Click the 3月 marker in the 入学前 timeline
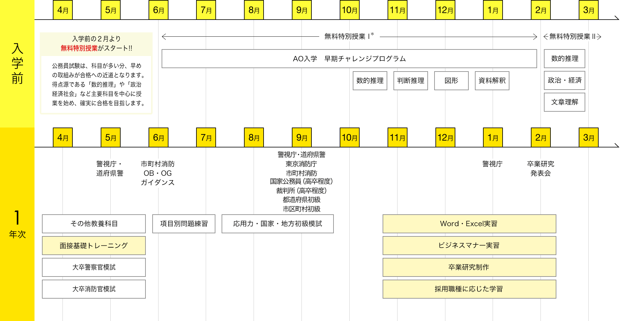This screenshot has width=644, height=321. pyautogui.click(x=589, y=10)
